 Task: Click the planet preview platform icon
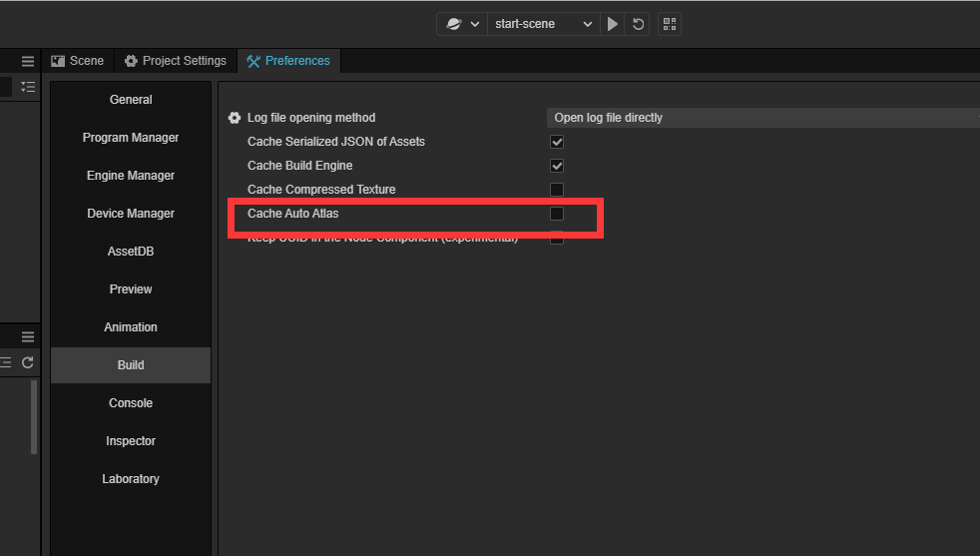(454, 24)
